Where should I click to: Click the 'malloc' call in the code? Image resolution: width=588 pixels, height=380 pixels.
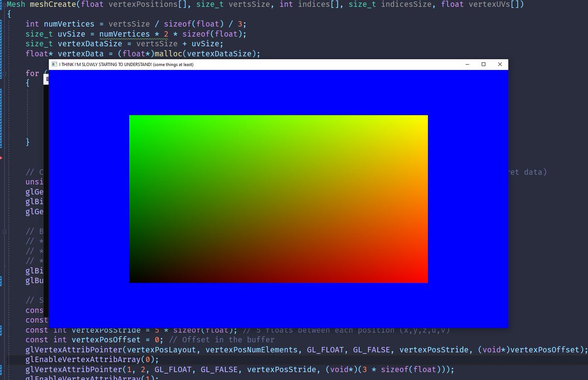tap(168, 53)
